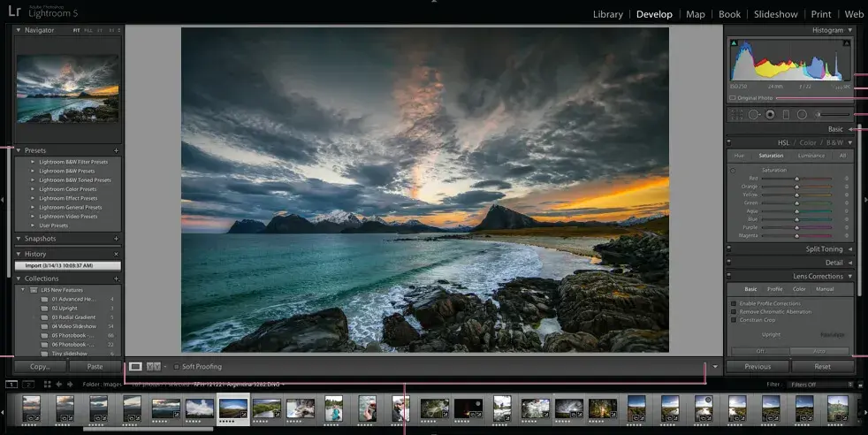Expand Lightroom Color Presets folder
Screen dimensions: 868x435
point(33,189)
